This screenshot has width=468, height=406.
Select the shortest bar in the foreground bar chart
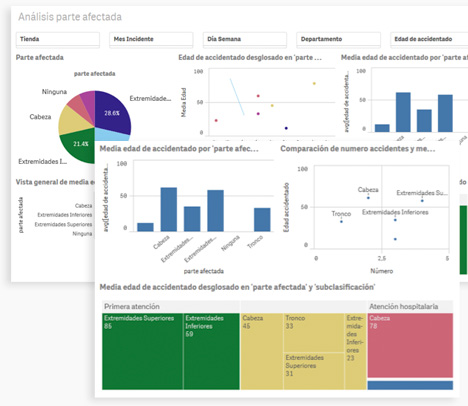click(145, 227)
